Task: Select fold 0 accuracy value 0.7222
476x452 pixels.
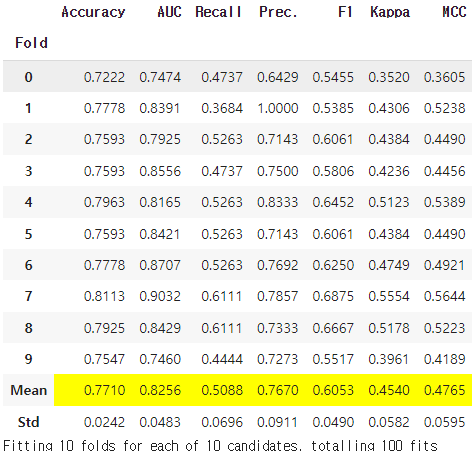Action: pyautogui.click(x=104, y=77)
